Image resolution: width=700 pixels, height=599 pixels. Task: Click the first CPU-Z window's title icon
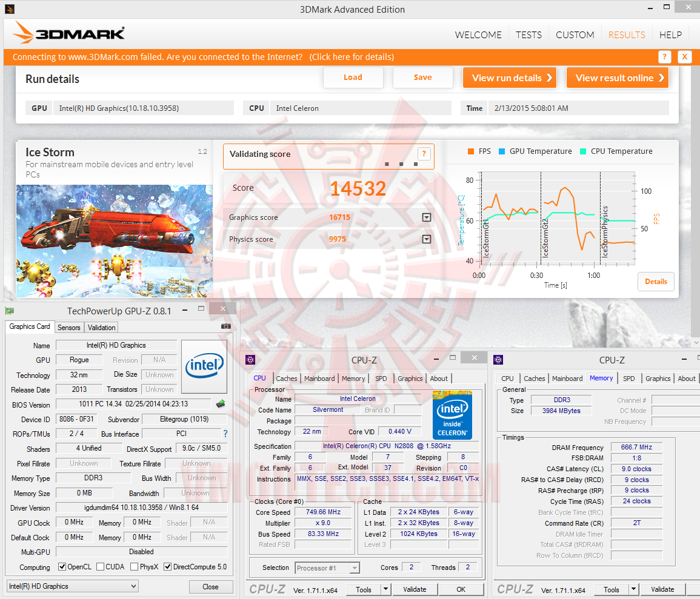tap(250, 360)
